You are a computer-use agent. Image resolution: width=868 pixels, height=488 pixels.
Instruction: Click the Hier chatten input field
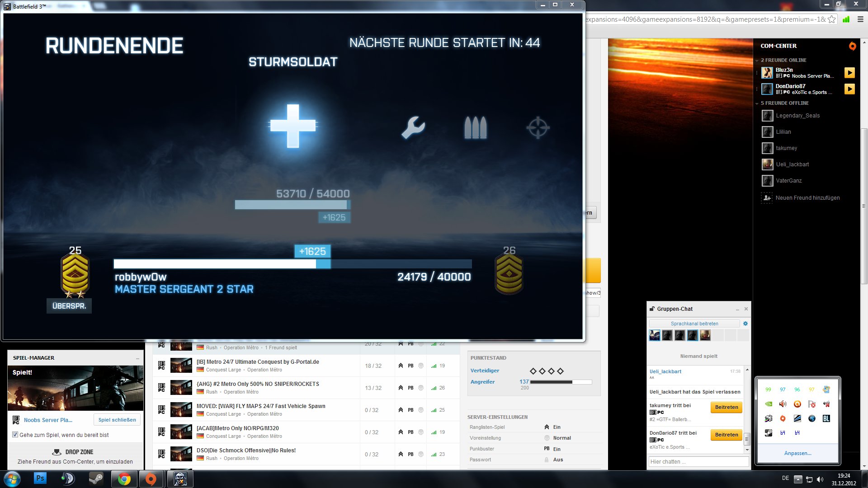click(698, 461)
